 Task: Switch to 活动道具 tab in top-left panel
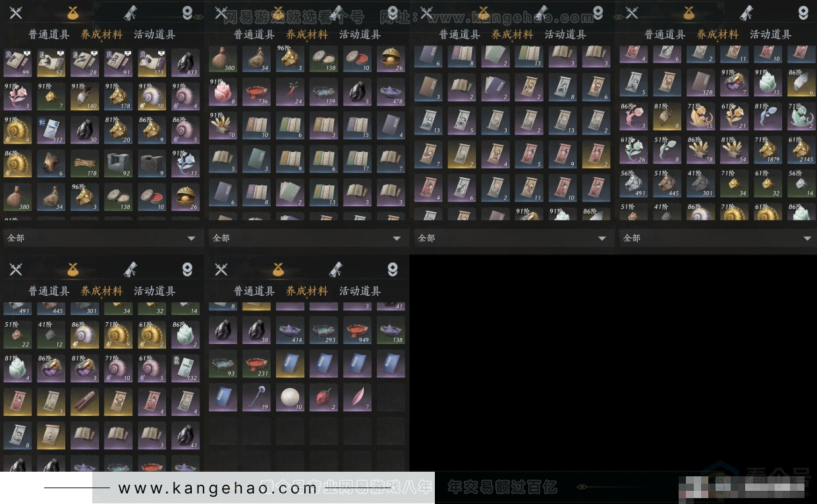tap(155, 34)
